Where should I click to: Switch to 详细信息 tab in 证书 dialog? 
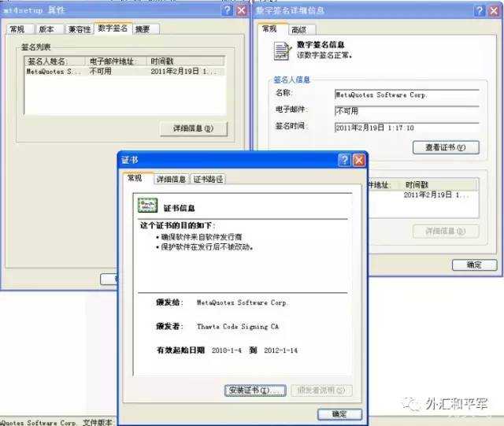click(x=171, y=180)
